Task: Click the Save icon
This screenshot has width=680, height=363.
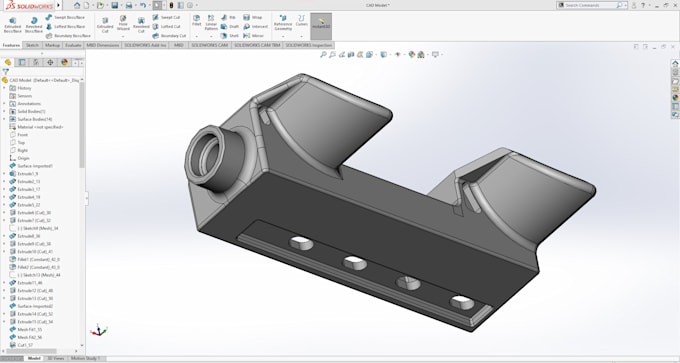Action: (114, 5)
